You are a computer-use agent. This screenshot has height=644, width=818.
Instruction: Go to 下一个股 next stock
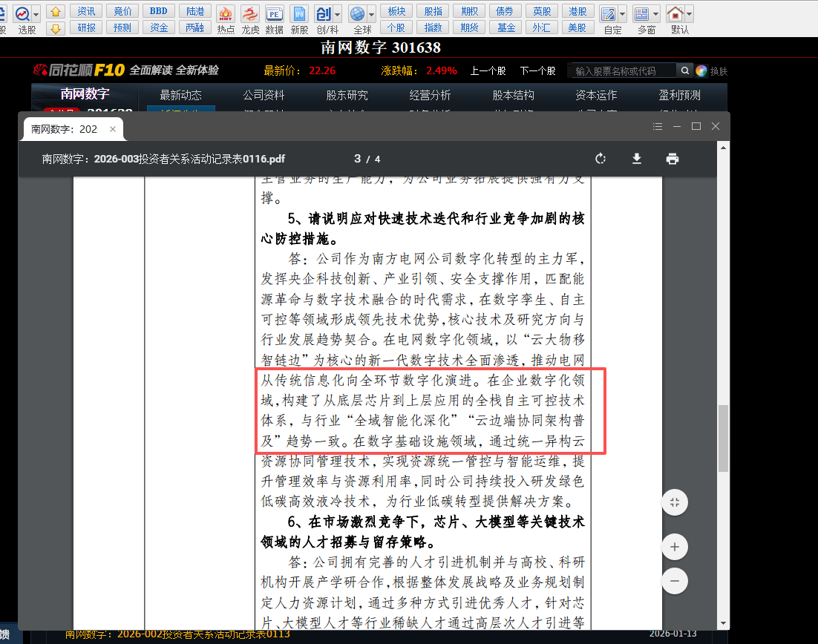[538, 71]
